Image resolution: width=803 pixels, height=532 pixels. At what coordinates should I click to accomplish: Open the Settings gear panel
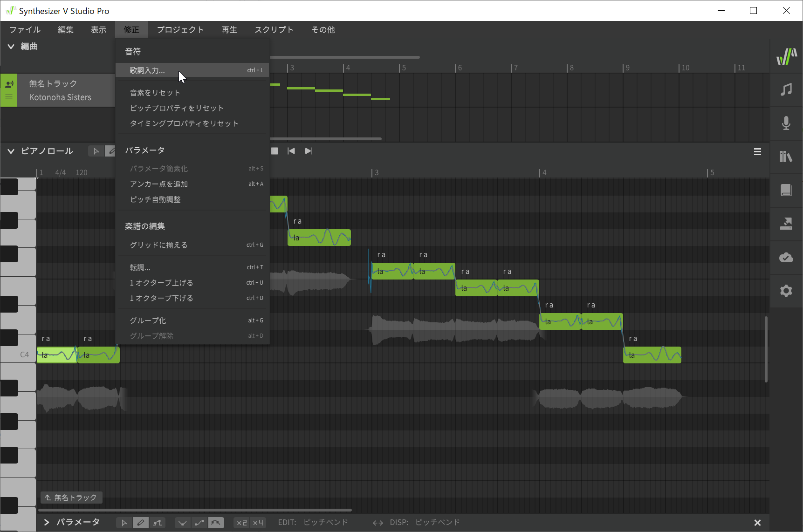click(786, 291)
